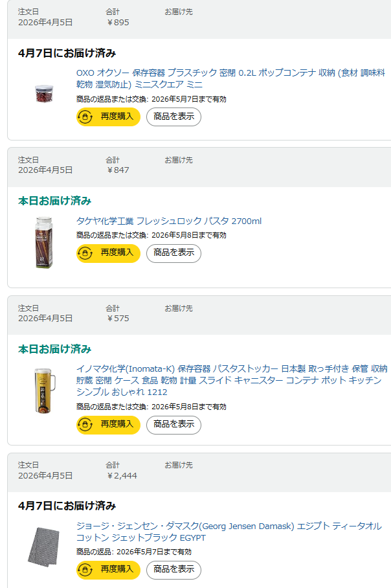
Task: Click 商品を表示 for the Takeya pasta container
Action: (x=173, y=253)
